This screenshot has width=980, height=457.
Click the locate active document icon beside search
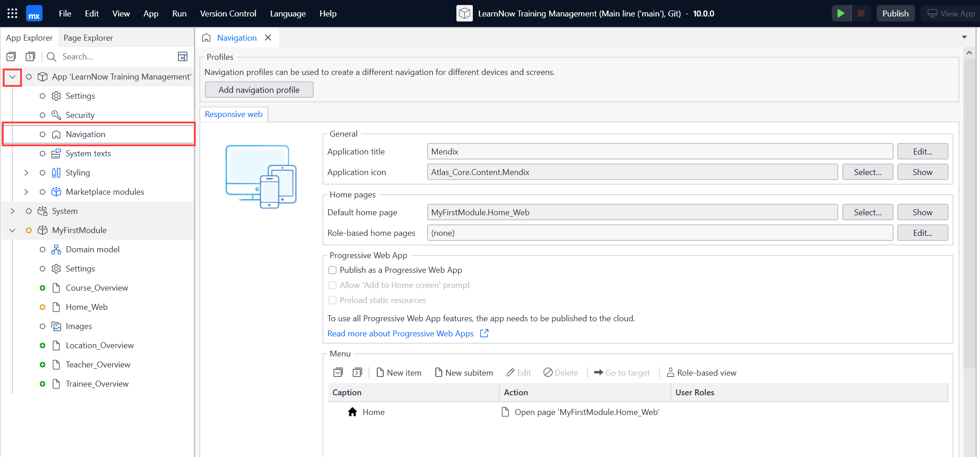pos(182,57)
